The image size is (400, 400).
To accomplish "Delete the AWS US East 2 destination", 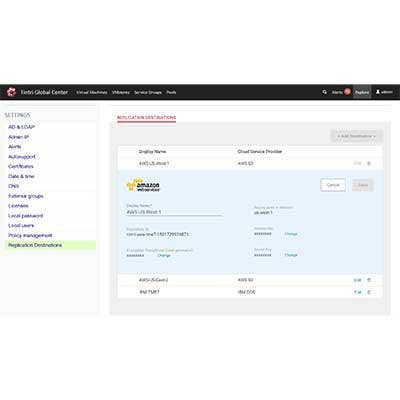I will tap(369, 280).
